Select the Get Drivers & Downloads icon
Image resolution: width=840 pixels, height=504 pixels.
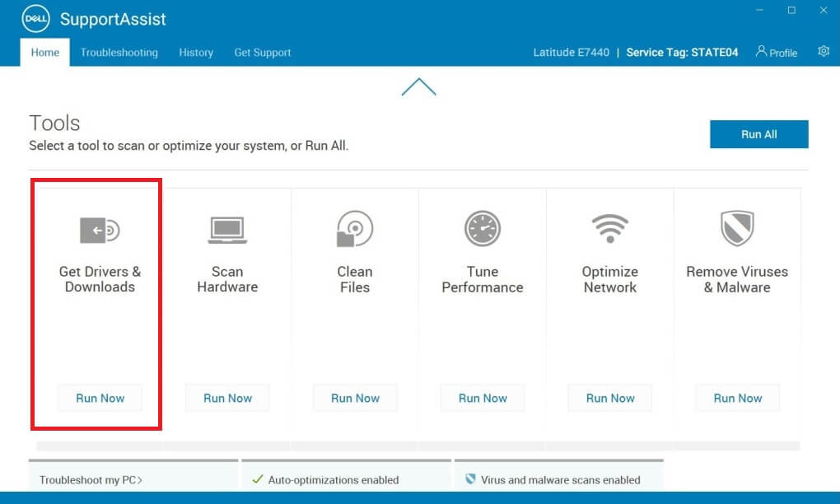[100, 231]
